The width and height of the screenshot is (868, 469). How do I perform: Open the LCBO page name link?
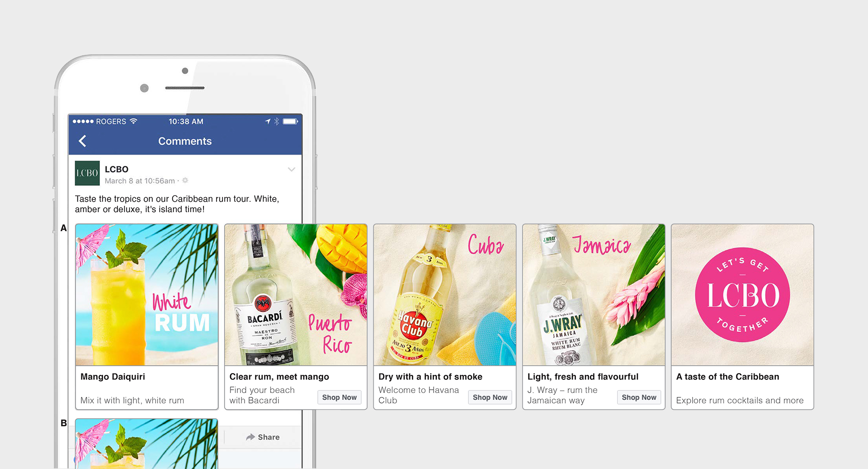(117, 169)
